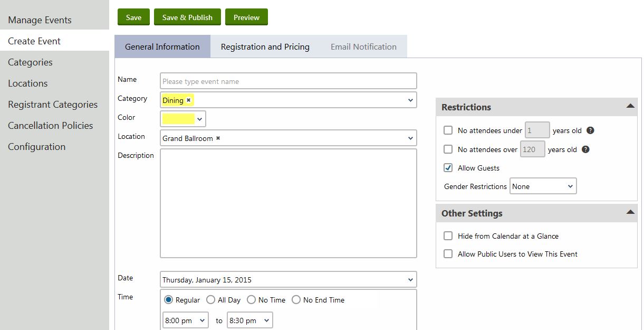Image resolution: width=644 pixels, height=330 pixels.
Task: Click the Save & Publish button
Action: point(187,17)
